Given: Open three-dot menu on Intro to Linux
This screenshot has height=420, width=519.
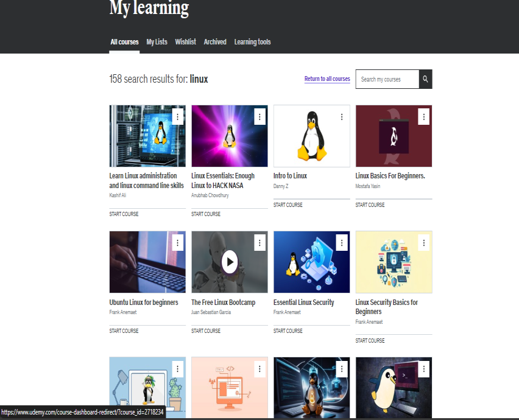Looking at the screenshot, I should click(x=342, y=117).
